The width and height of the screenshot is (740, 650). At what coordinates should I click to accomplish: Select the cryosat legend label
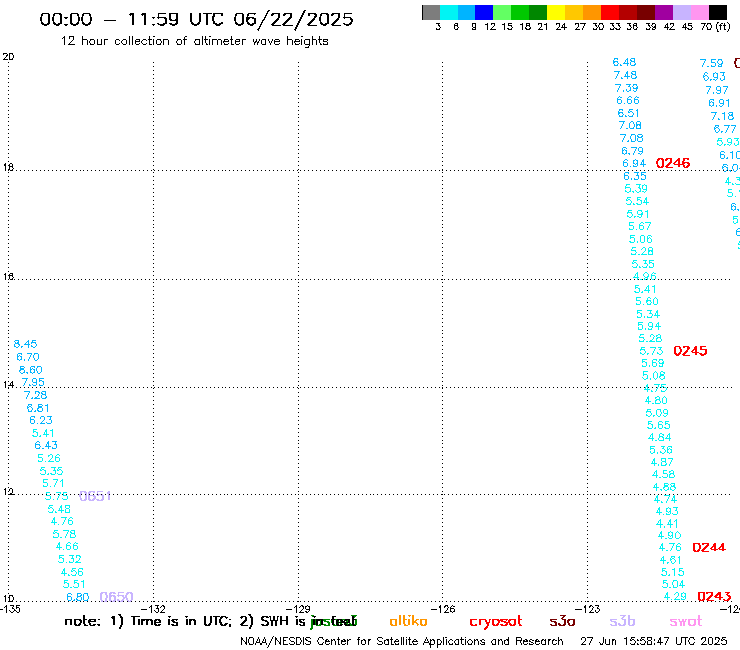[x=496, y=622]
